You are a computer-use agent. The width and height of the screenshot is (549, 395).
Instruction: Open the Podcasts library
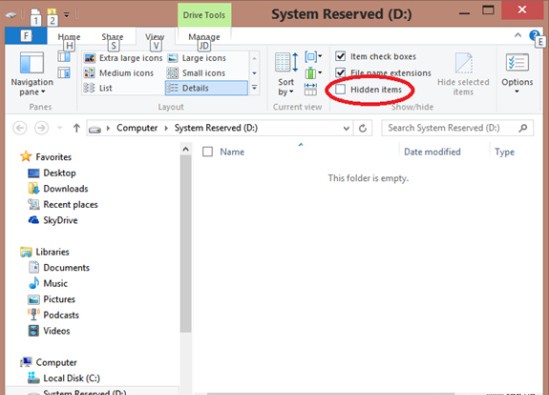53,315
